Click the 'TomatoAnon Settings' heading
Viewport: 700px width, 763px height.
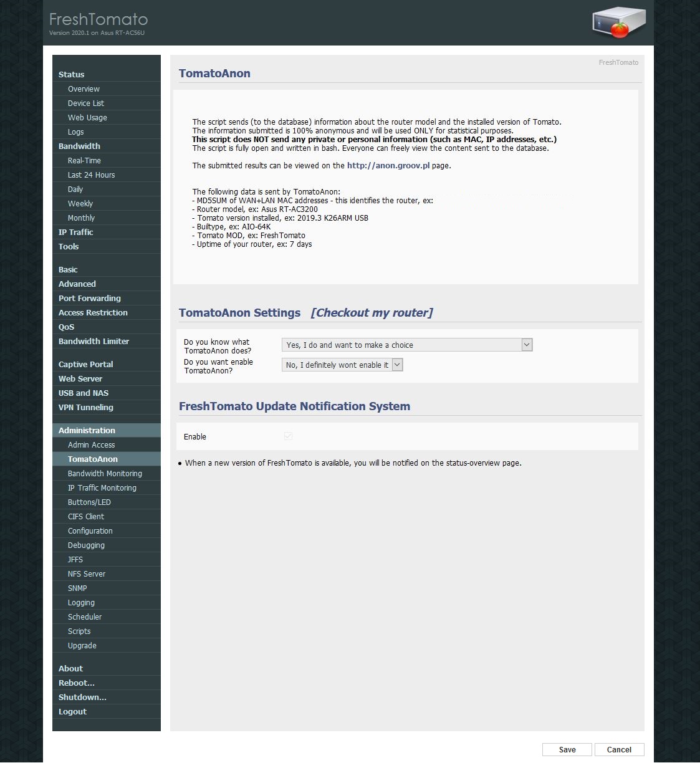click(240, 313)
